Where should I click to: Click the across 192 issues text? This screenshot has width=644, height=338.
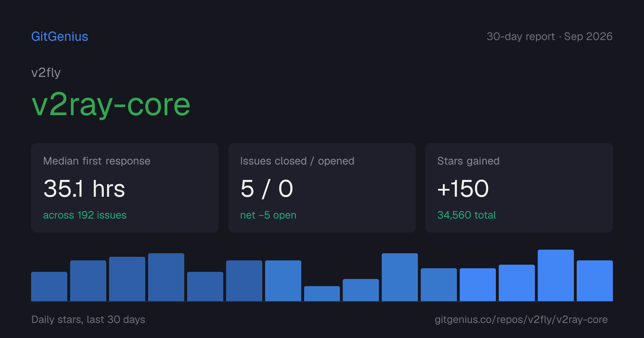coord(85,215)
